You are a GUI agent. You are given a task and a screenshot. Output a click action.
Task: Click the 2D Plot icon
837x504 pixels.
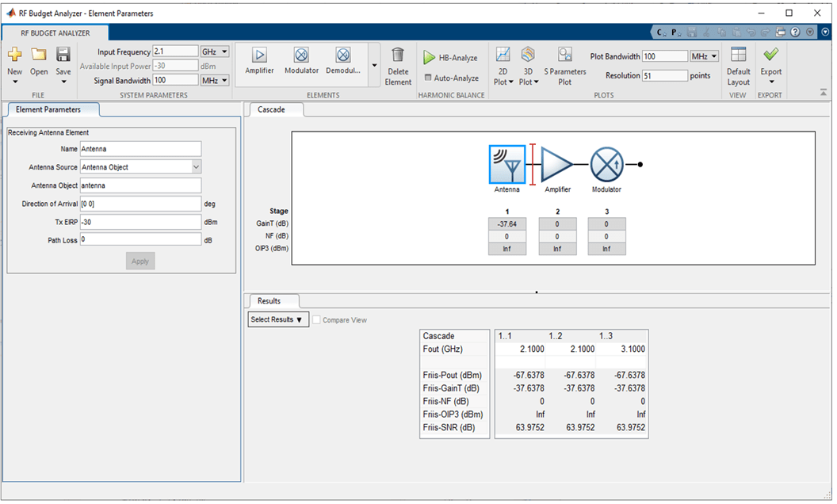tap(503, 55)
